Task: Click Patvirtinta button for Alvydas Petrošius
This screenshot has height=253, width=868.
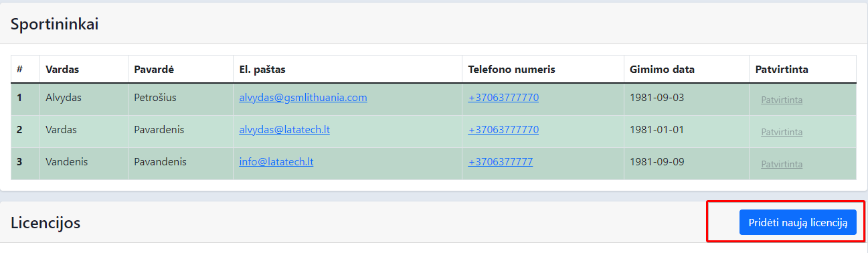Action: (782, 100)
